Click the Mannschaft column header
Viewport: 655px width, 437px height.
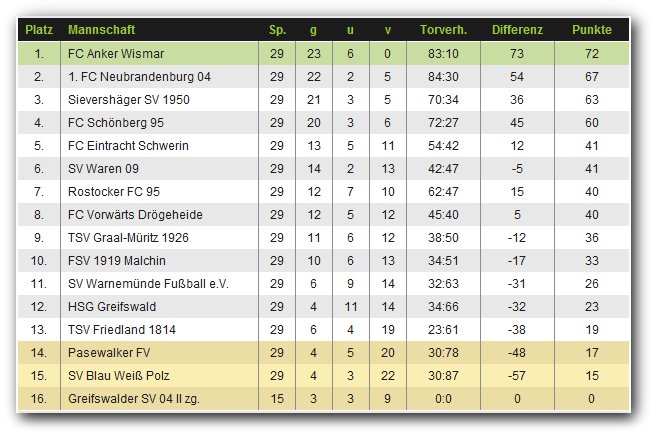click(x=101, y=30)
